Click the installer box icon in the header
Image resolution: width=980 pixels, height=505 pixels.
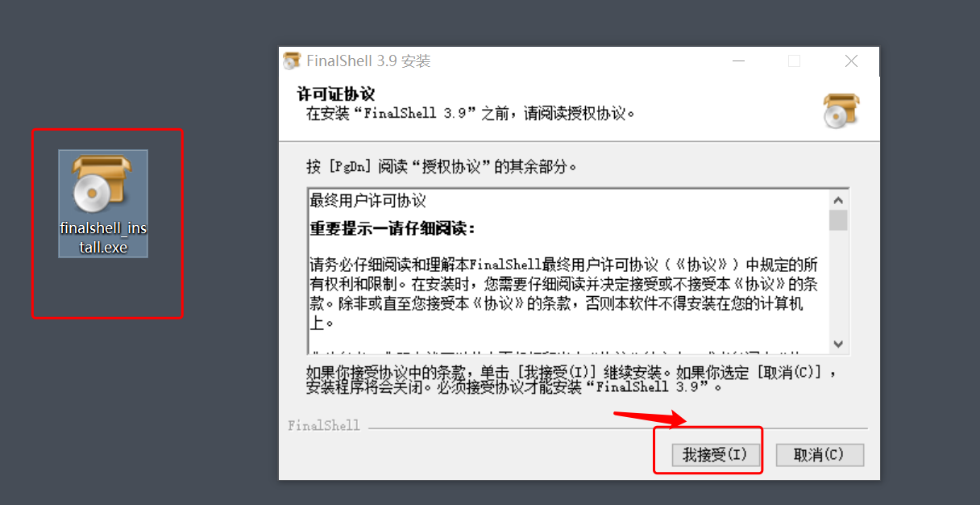click(x=841, y=111)
